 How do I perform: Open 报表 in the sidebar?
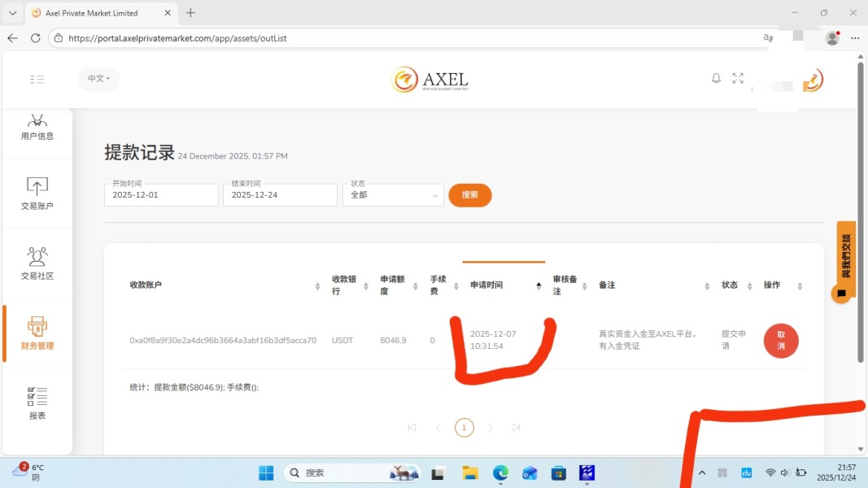[x=37, y=403]
